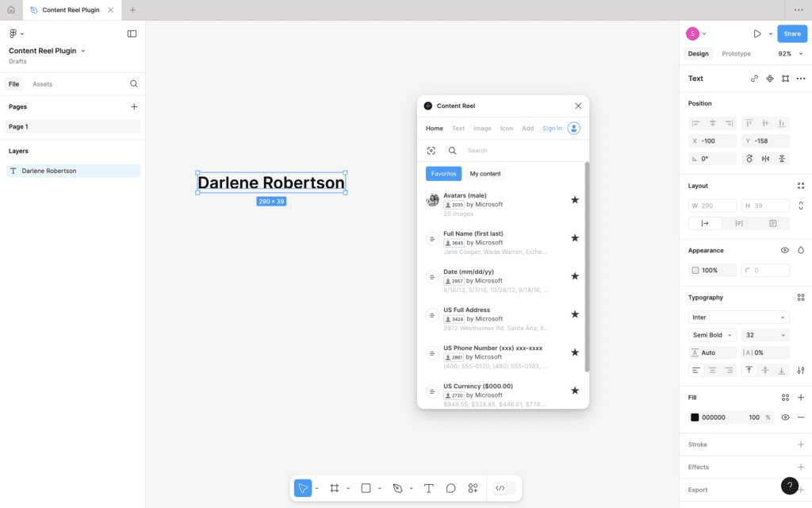Select My content filter button
The height and width of the screenshot is (508, 812).
[485, 174]
